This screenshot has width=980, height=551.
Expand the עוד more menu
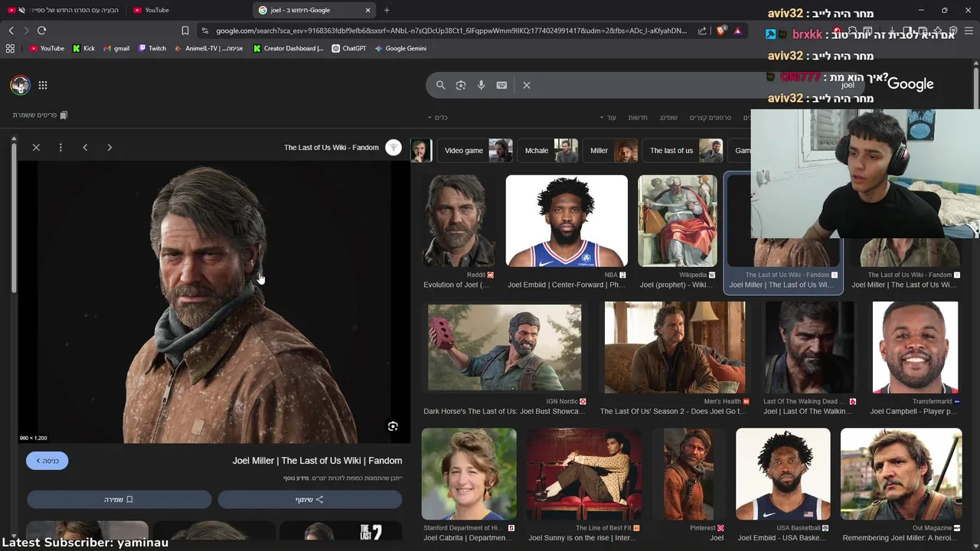[x=608, y=117]
